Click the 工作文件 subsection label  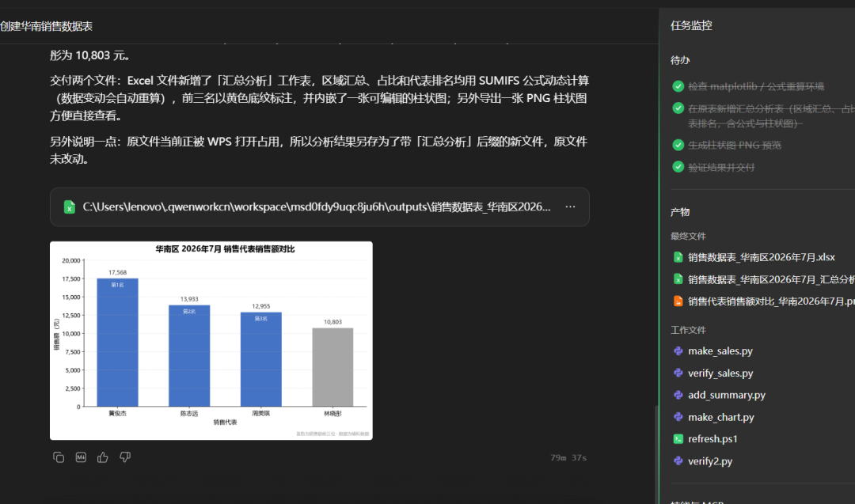(688, 330)
